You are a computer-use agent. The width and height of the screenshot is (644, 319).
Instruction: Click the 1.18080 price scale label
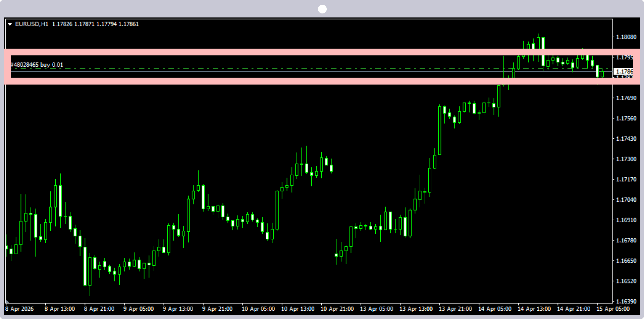point(626,37)
